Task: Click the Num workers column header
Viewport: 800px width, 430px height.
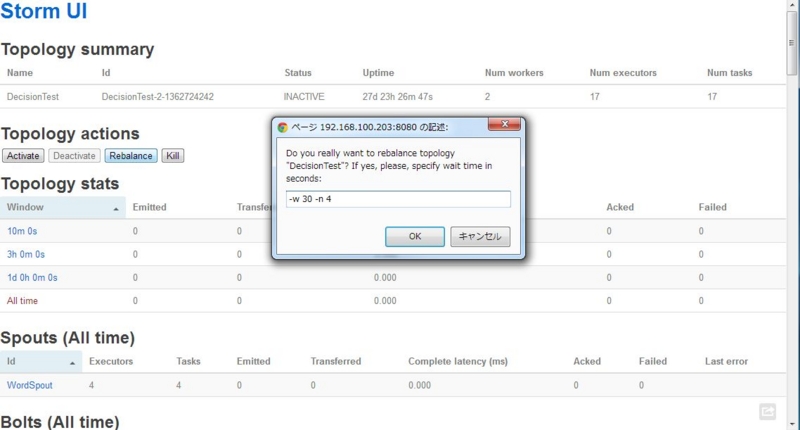Action: (x=514, y=73)
